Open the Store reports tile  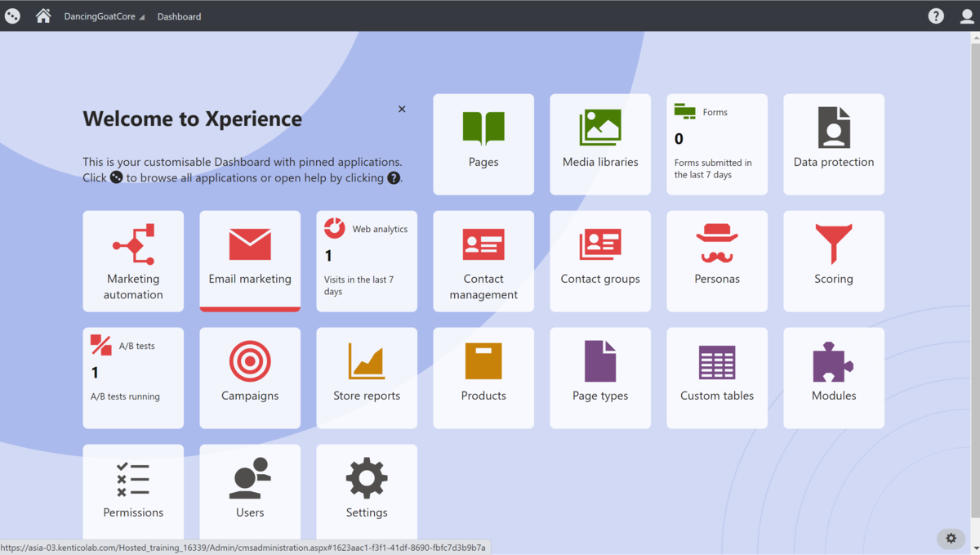[x=367, y=378]
